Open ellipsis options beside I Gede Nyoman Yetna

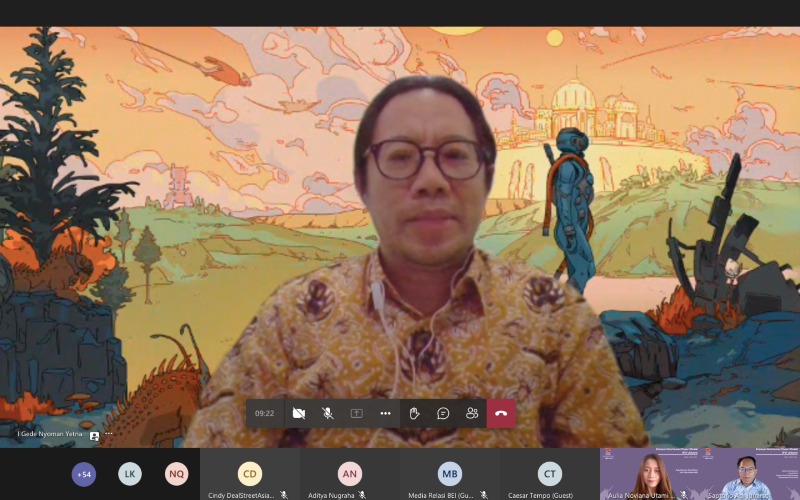tap(109, 434)
